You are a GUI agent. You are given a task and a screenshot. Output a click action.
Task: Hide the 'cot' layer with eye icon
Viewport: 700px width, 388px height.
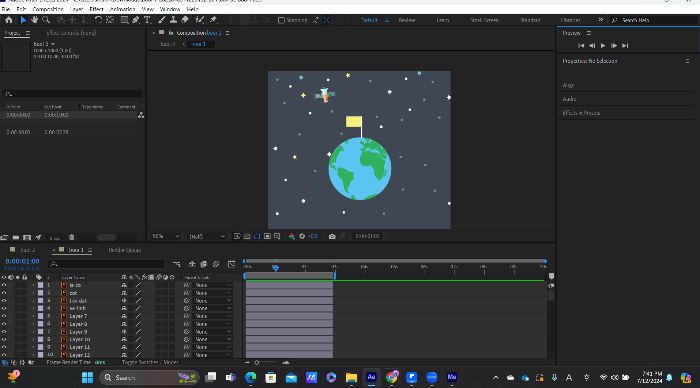point(4,293)
